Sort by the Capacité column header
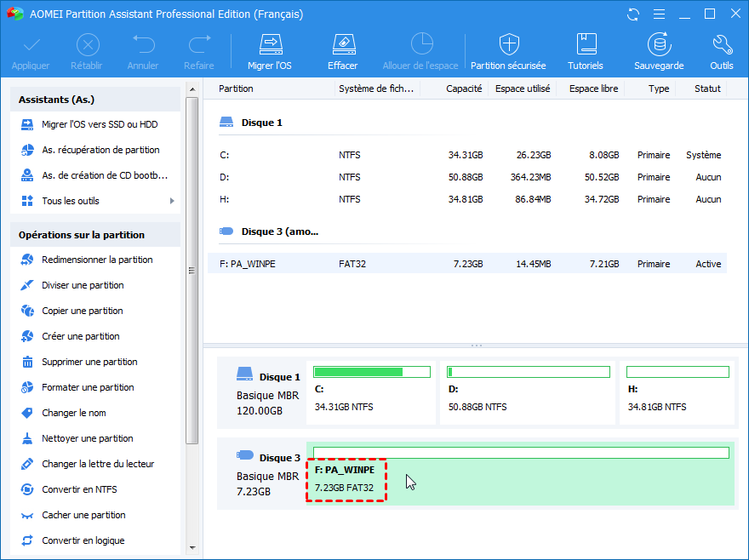 pos(464,89)
